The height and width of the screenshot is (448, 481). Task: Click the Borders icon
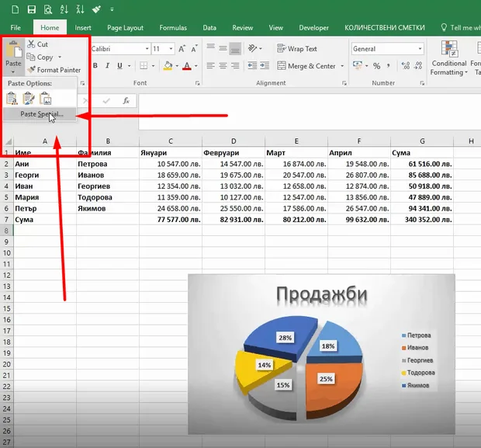coord(144,66)
